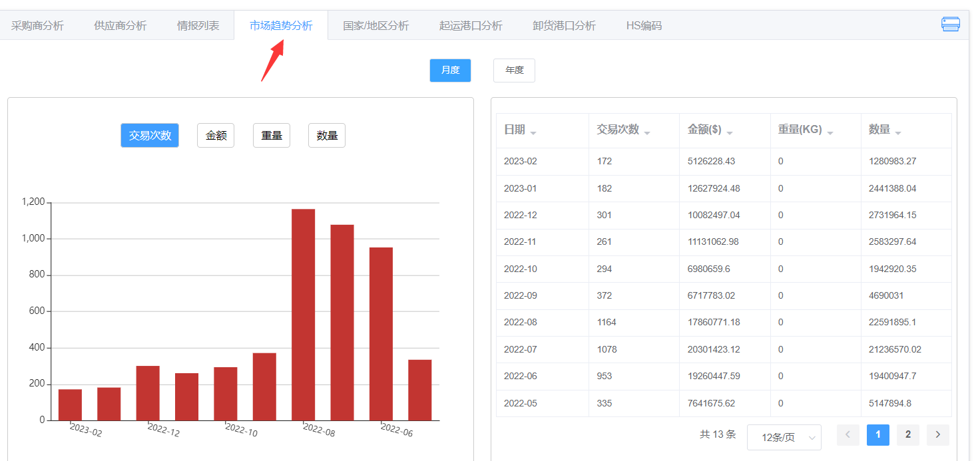980x461 pixels.
Task: Sort table by 数量 column arrow
Action: 898,133
